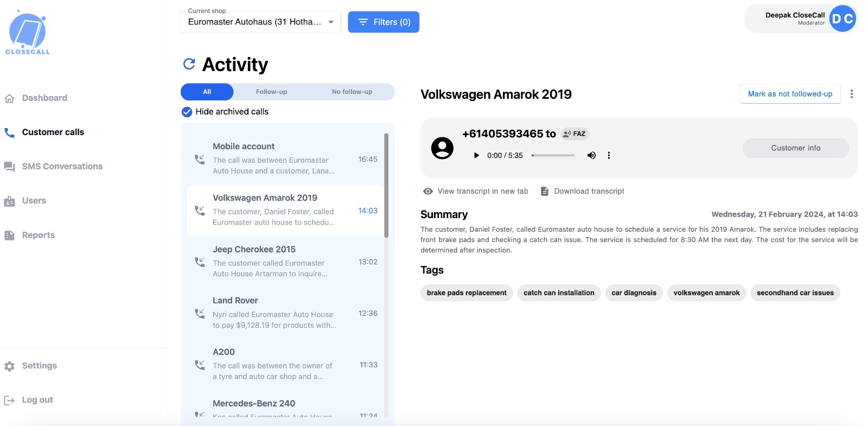Click the volkswagen amarok tag
Screen dimensions: 868x426
[706, 293]
